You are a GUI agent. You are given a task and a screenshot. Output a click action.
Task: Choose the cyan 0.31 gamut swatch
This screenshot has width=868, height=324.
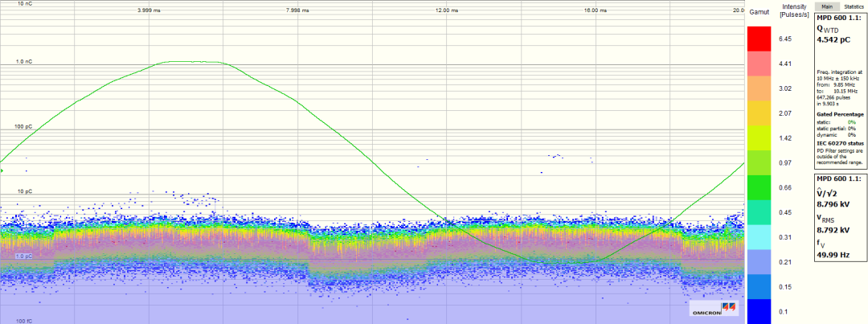759,236
